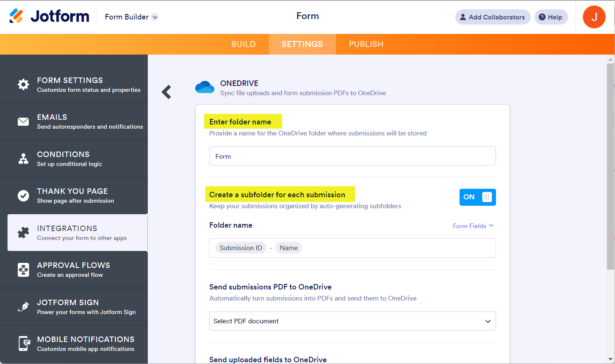615x364 pixels.
Task: Open the Form Fields dropdown
Action: (x=473, y=226)
